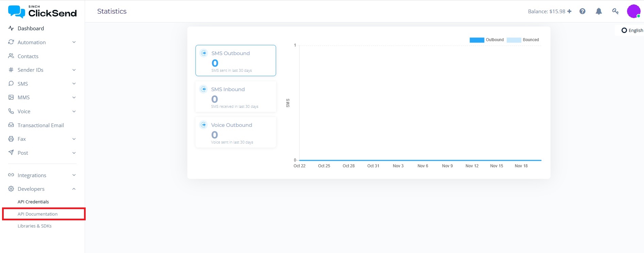Click the Voice Outbound arrow icon
The width and height of the screenshot is (644, 253).
[x=203, y=125]
